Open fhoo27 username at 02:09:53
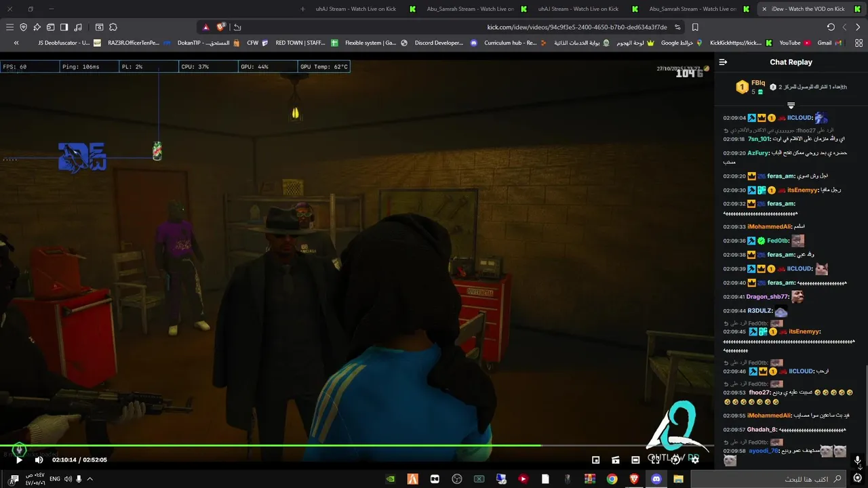 tap(759, 392)
